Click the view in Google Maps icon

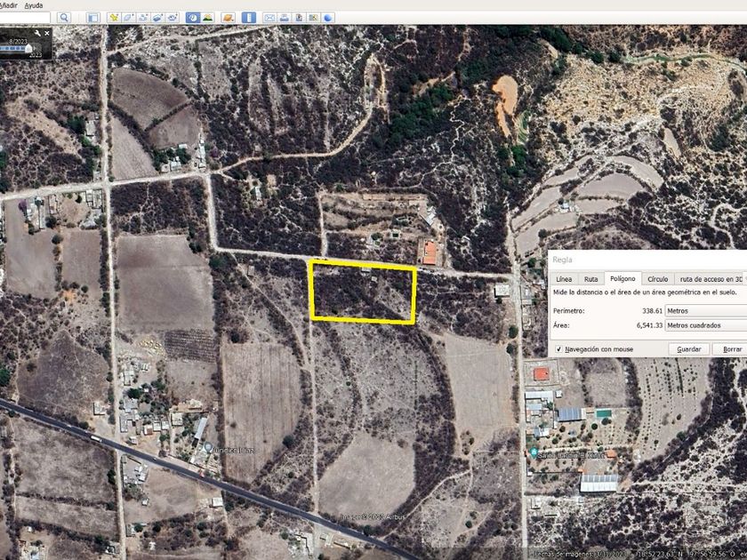point(313,18)
